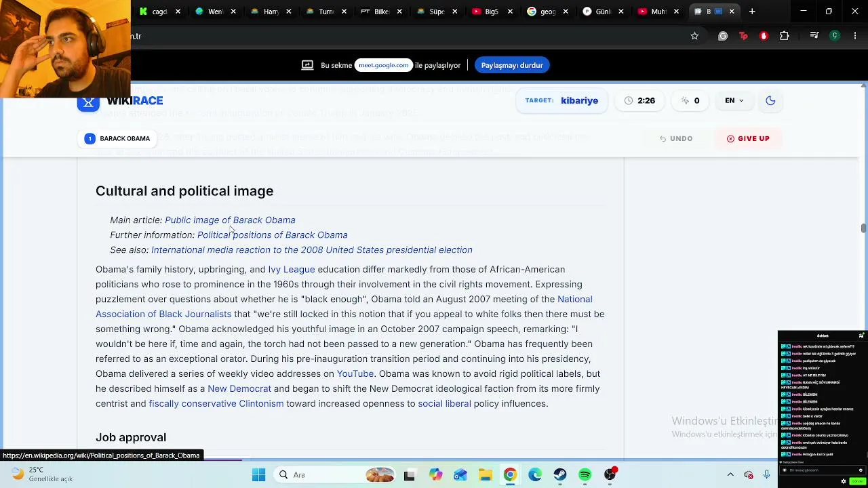Open Microsoft Edge from the taskbar
This screenshot has height=488, width=868.
(535, 474)
